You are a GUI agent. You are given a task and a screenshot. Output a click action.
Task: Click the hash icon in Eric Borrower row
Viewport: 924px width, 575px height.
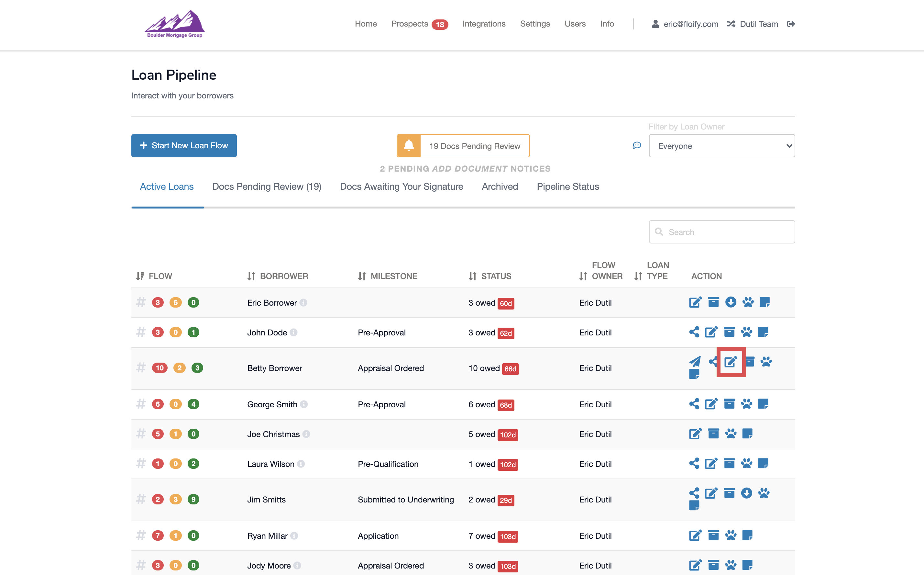click(x=141, y=302)
